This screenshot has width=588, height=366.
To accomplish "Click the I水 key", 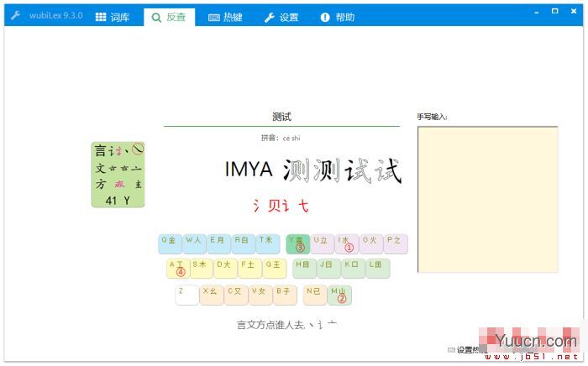I will click(346, 244).
